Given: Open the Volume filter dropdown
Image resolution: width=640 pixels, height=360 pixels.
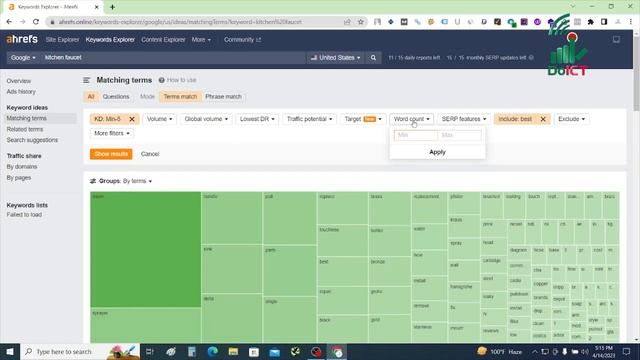Looking at the screenshot, I should [160, 119].
